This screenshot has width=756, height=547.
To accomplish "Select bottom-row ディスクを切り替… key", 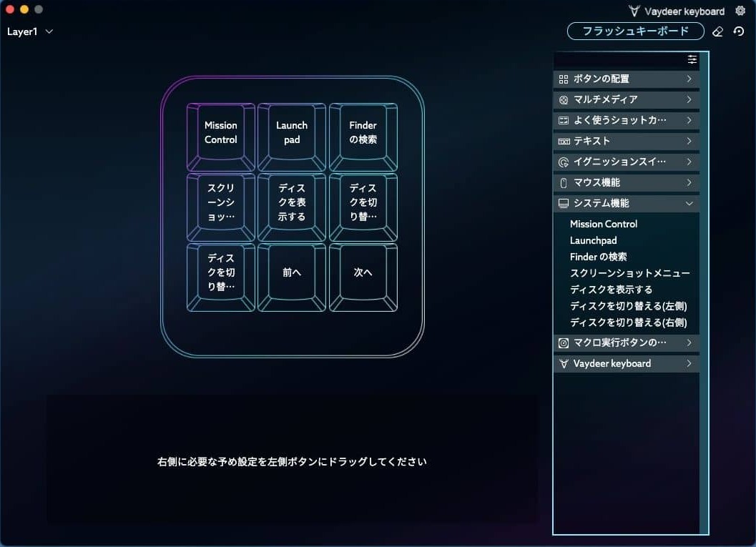I will pyautogui.click(x=221, y=277).
